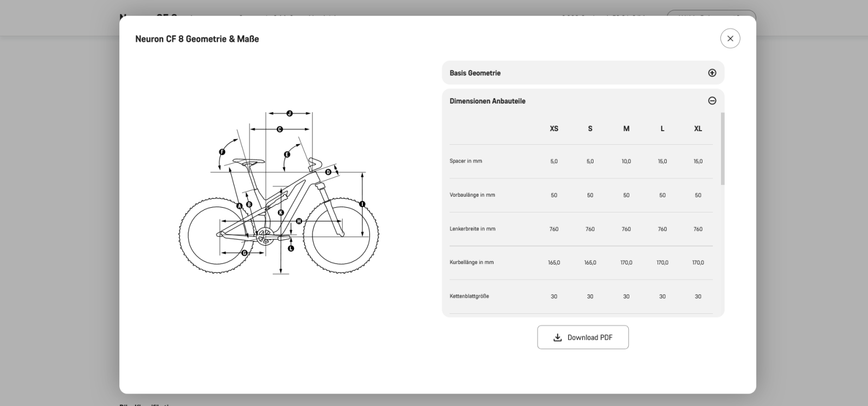Click marker E near the head angle

287,154
